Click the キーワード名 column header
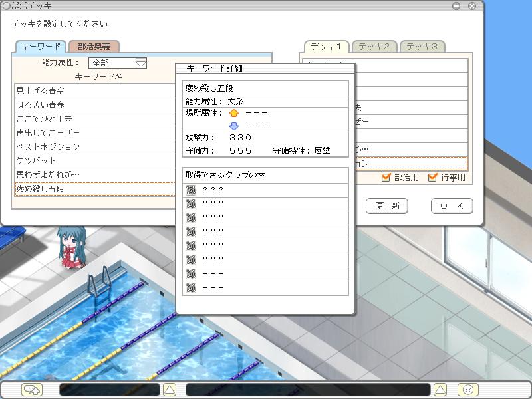Viewport: 532px width, 399px height. point(98,77)
